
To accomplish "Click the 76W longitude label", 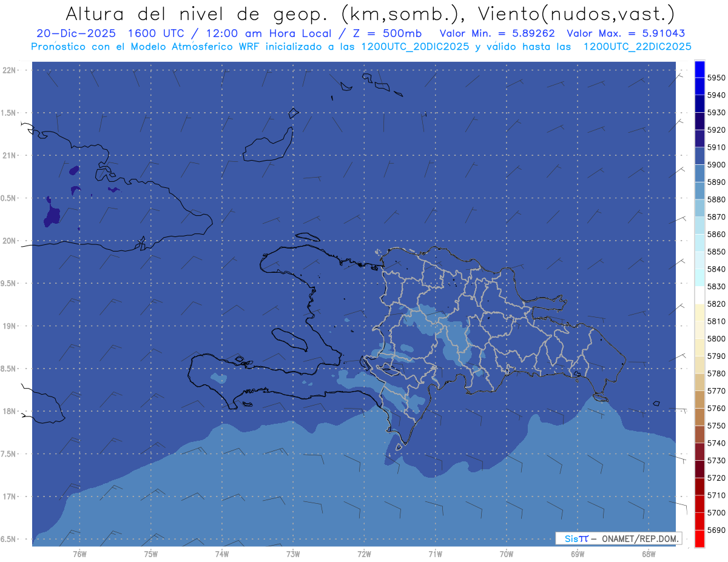I will 79,554.
